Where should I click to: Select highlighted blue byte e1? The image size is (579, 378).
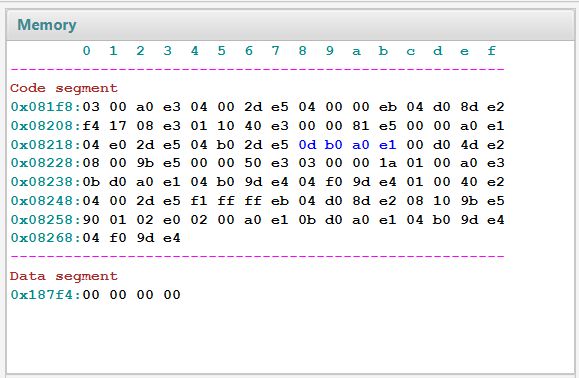388,145
